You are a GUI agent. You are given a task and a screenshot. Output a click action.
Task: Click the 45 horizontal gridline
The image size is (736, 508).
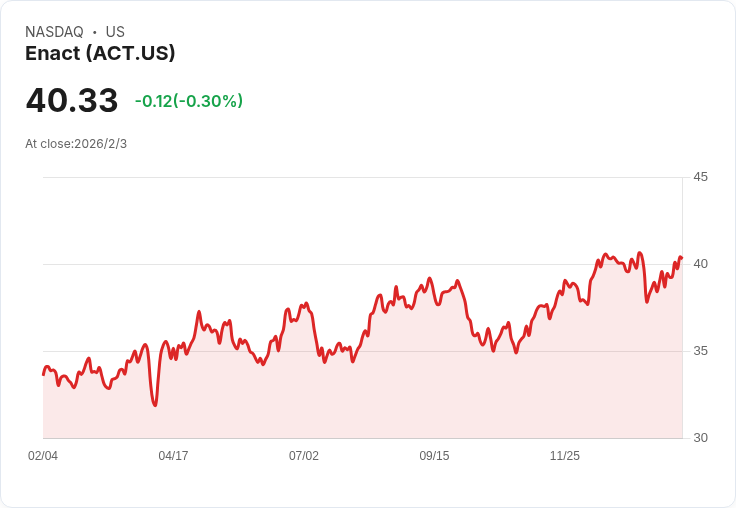(362, 177)
